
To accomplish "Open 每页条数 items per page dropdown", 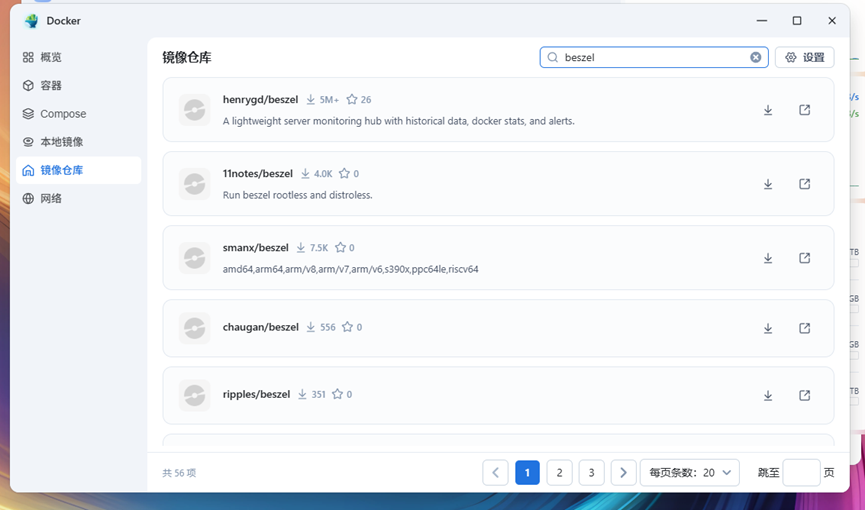I will 690,472.
